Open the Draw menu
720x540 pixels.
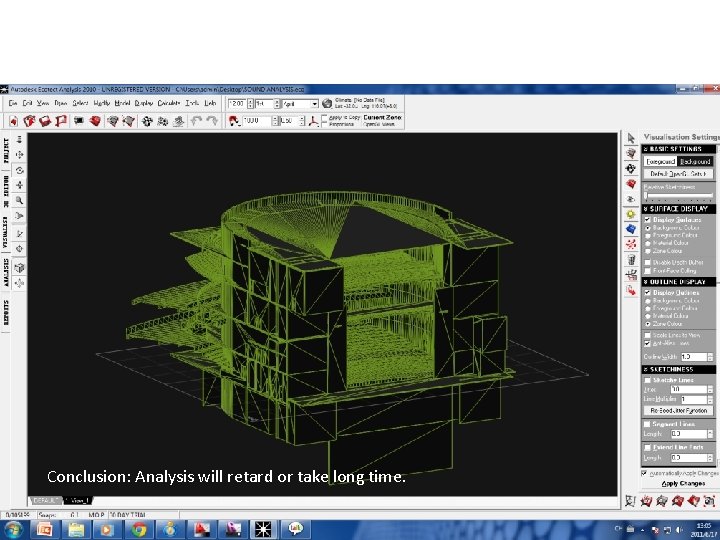(61, 103)
